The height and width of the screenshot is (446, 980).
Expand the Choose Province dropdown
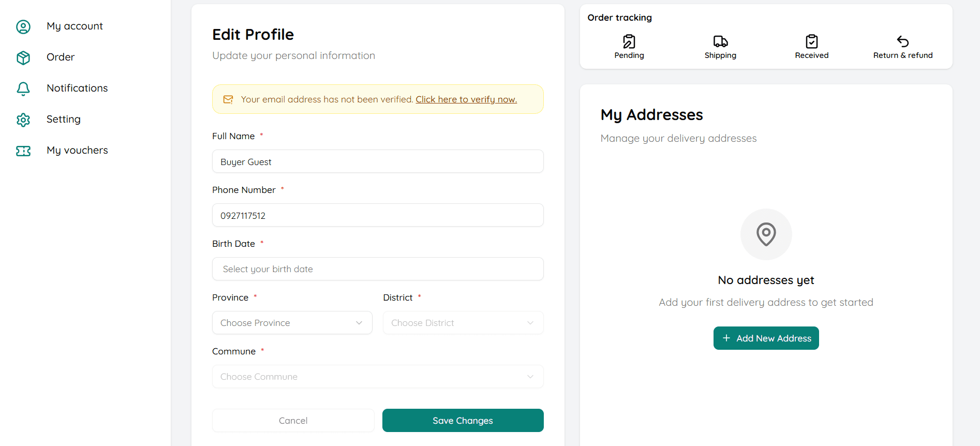point(292,323)
